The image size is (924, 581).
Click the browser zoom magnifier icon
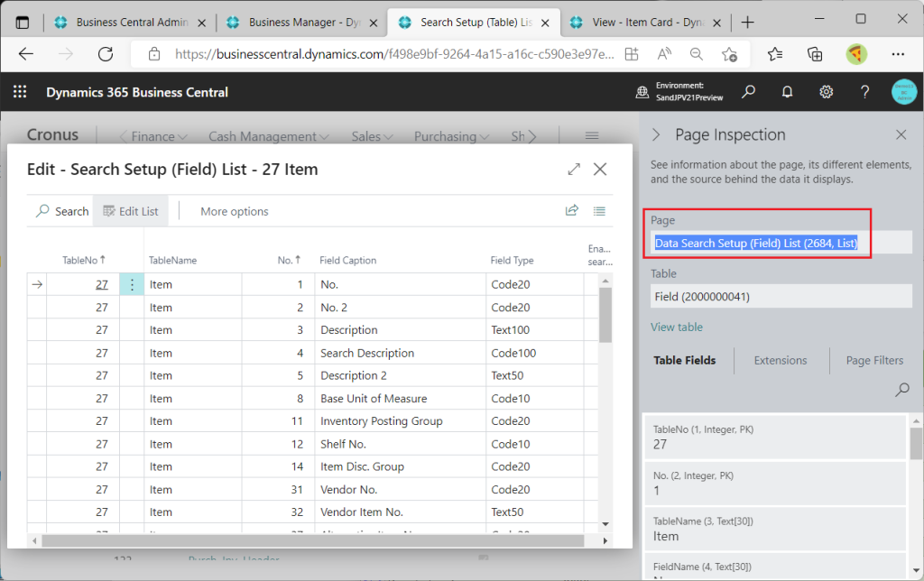click(697, 54)
